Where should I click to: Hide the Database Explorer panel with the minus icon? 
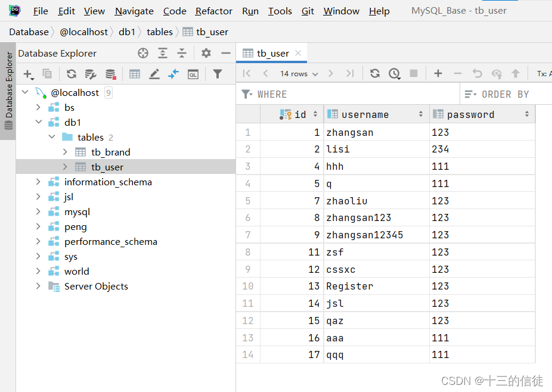pos(226,53)
